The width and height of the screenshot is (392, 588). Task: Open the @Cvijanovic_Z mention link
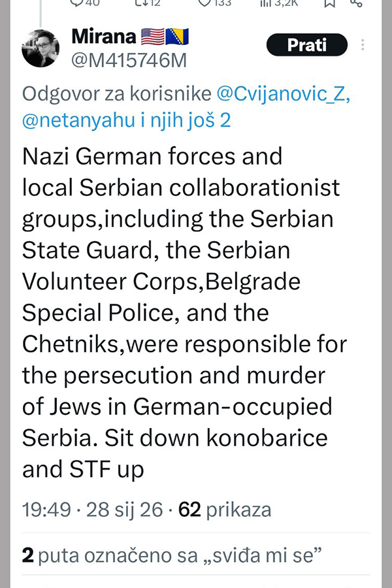pyautogui.click(x=284, y=93)
